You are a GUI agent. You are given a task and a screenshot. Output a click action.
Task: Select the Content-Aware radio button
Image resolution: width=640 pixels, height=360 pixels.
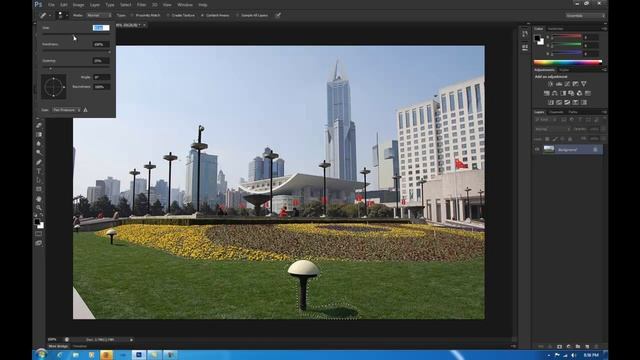[202, 16]
